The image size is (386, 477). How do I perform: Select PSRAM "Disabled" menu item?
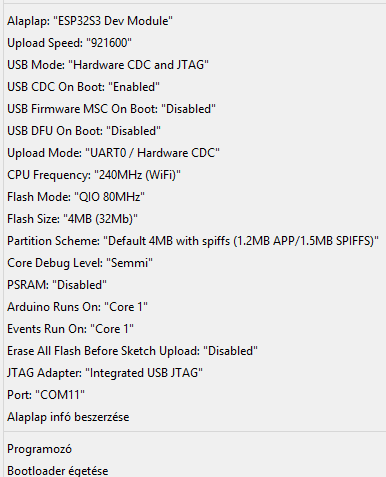click(195, 285)
